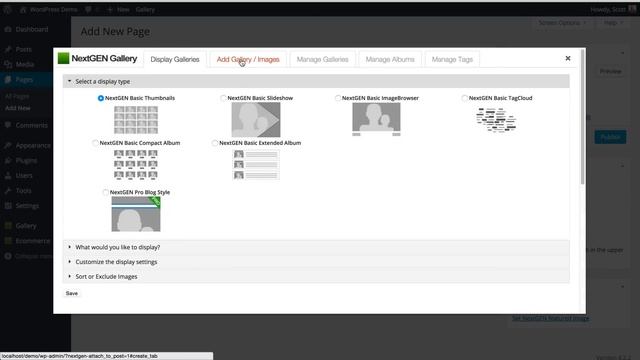Image resolution: width=640 pixels, height=360 pixels.
Task: Click the WordPress logo in admin bar
Action: pyautogui.click(x=7, y=9)
